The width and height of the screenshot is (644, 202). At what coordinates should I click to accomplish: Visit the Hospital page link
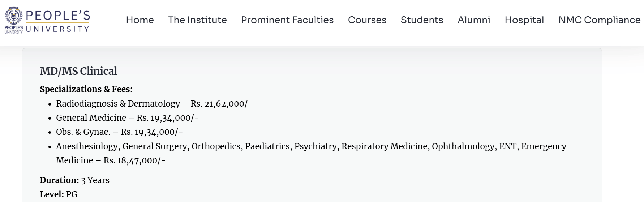[x=524, y=20]
